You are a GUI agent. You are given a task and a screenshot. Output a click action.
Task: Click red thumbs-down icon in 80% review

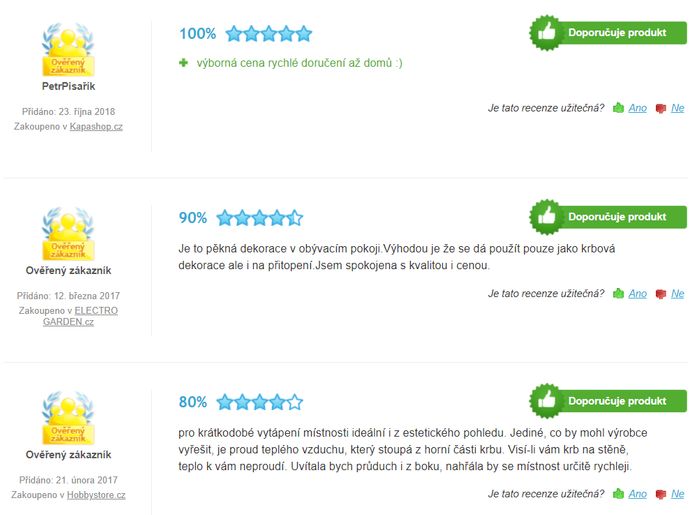(661, 494)
